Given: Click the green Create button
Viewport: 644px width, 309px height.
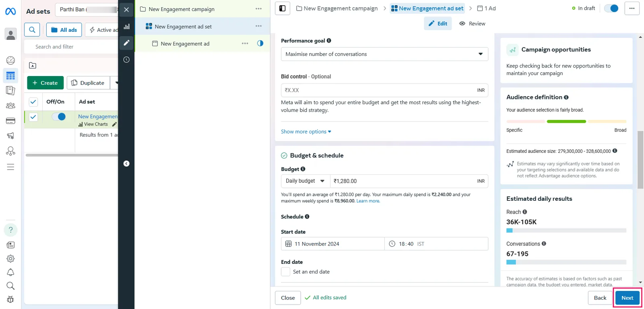Looking at the screenshot, I should pyautogui.click(x=45, y=83).
